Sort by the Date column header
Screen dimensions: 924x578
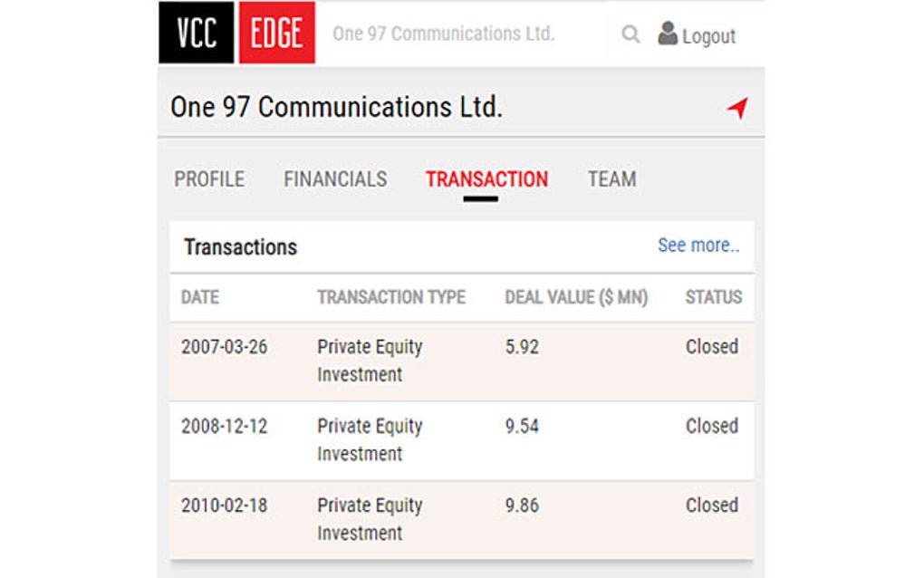[200, 297]
